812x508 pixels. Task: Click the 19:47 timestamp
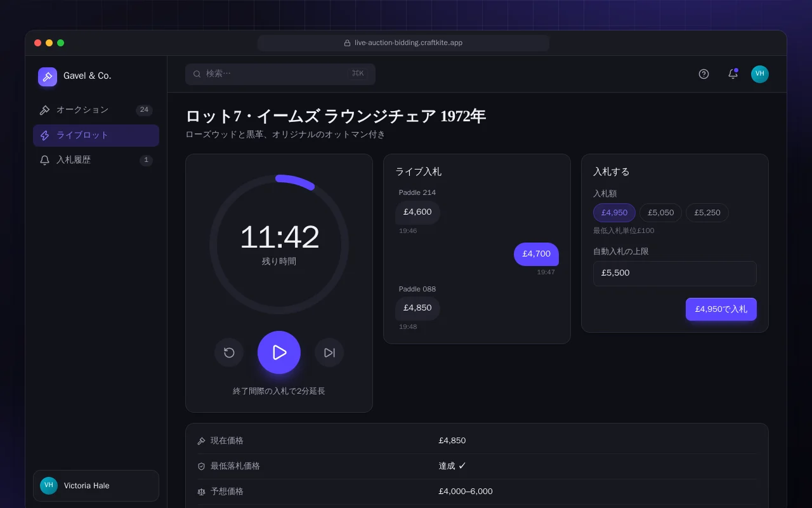click(x=546, y=272)
